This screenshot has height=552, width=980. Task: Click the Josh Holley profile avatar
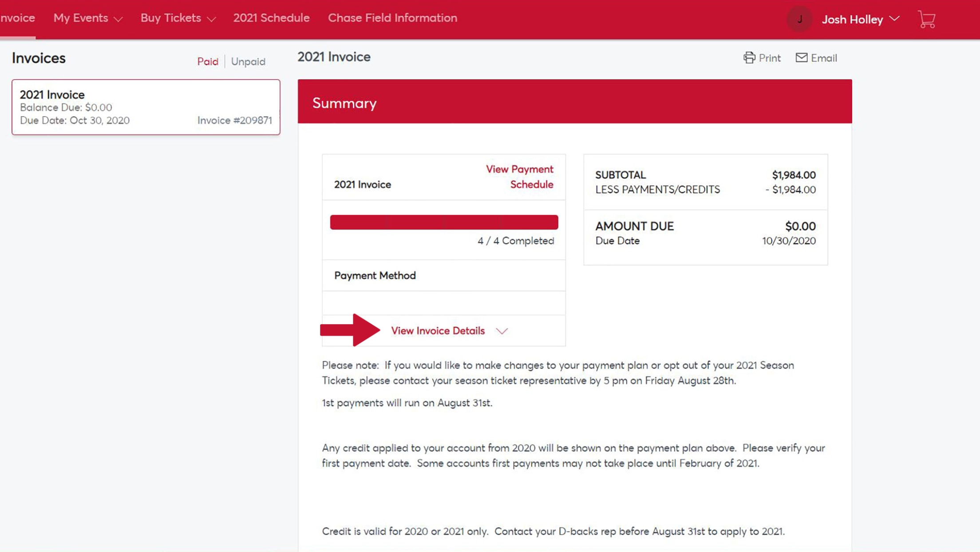799,19
